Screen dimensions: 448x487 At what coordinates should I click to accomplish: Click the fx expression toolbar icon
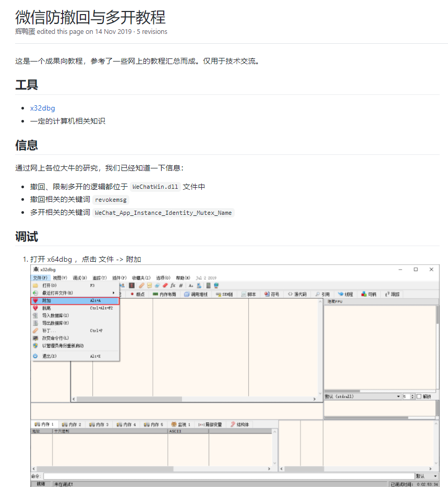pyautogui.click(x=173, y=286)
